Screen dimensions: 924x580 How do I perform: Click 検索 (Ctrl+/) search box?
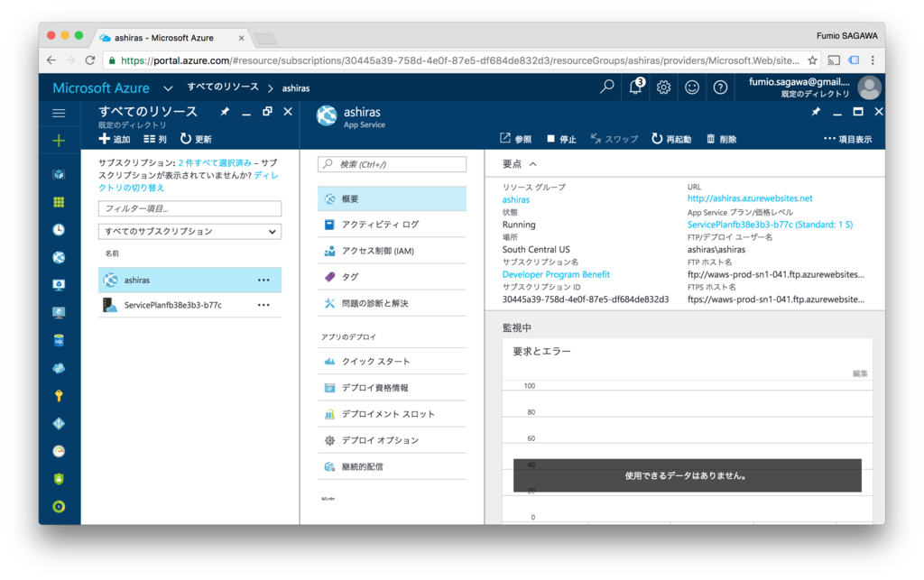pos(392,164)
